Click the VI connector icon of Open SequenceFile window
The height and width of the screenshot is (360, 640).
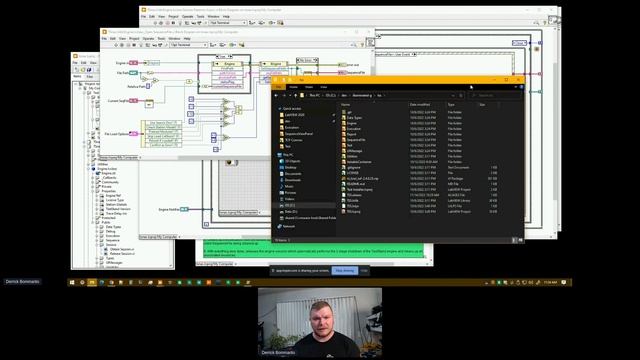coord(370,42)
